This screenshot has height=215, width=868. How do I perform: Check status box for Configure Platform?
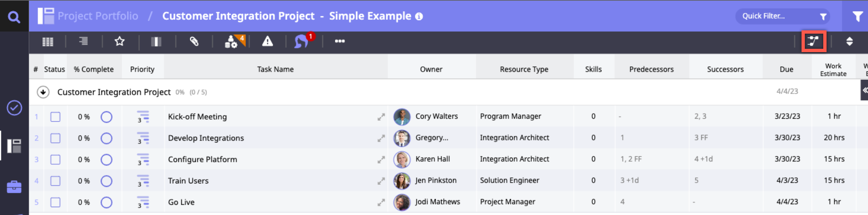point(55,160)
